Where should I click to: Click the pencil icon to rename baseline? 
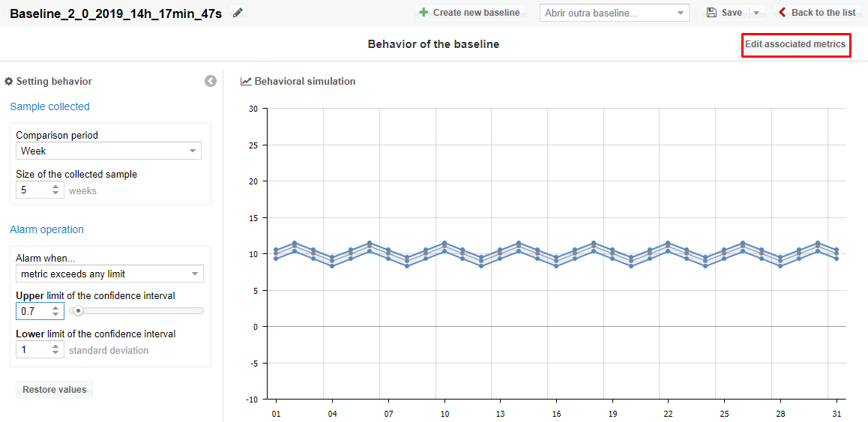238,13
